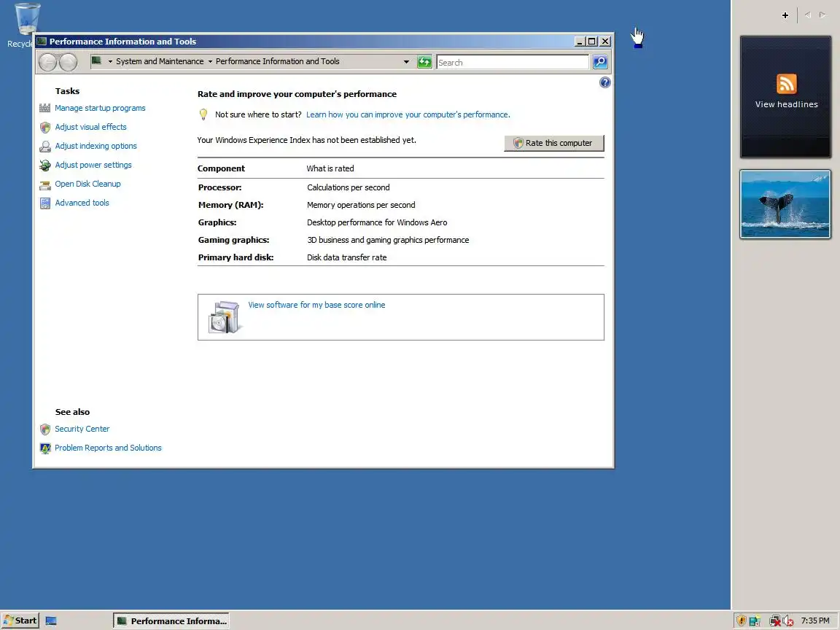Click Rate this computer button
The image size is (840, 630).
[554, 143]
